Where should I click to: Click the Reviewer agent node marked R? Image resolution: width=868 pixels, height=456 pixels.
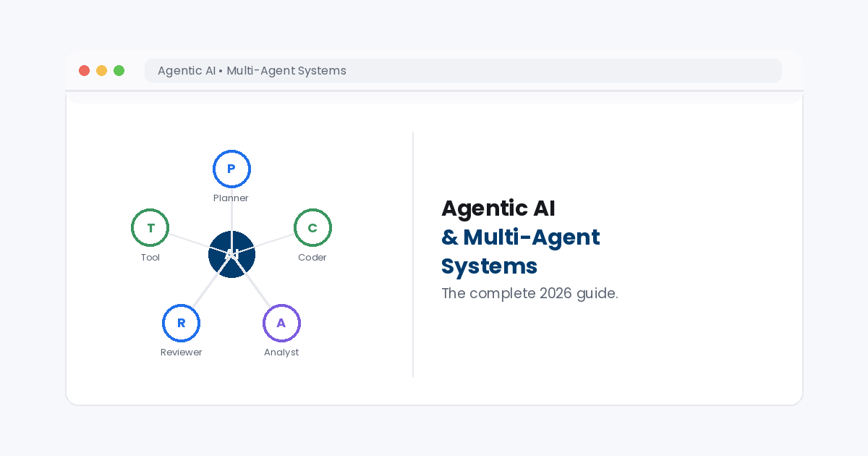(181, 323)
